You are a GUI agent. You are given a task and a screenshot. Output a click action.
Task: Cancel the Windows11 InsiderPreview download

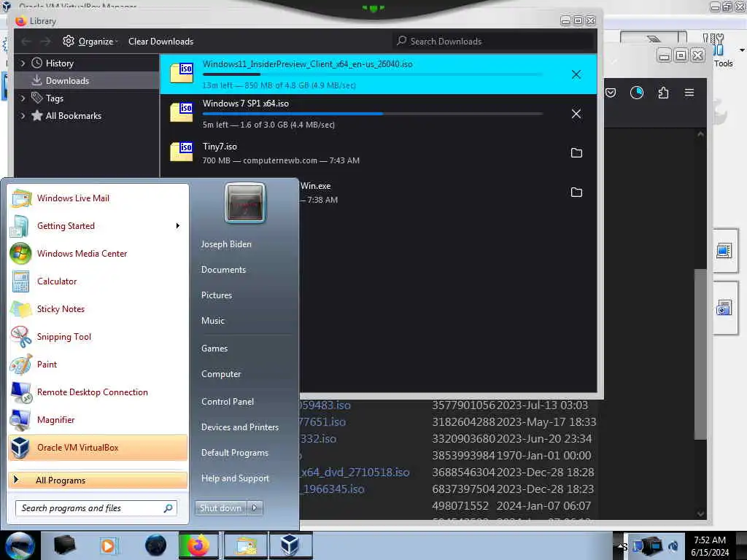tap(576, 74)
